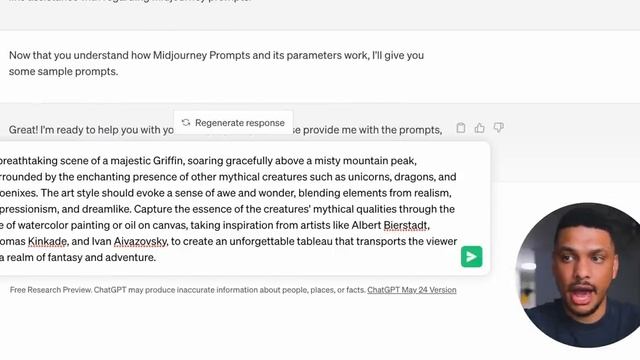Viewport: 640px width, 360px height.
Task: Copy the response with clipboard icon
Action: [x=461, y=128]
